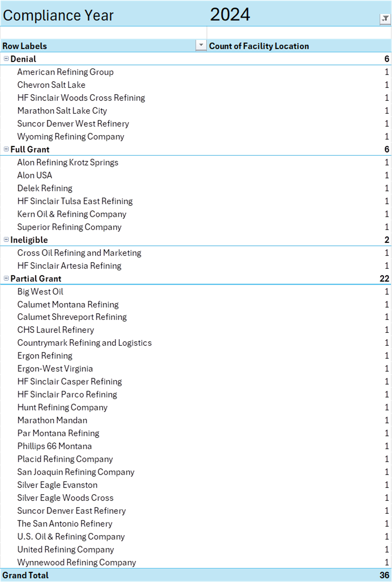Select HF Sinclair Casper Refining row
Screen dimensions: 392x582
[x=196, y=382]
